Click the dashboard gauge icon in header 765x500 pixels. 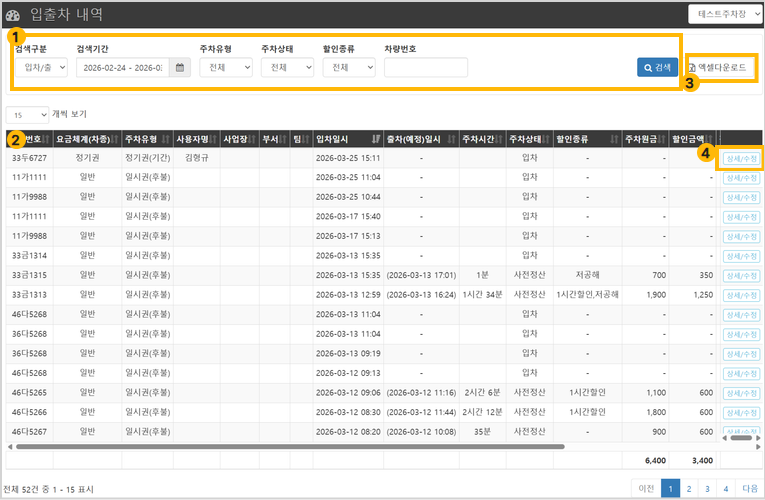pos(13,16)
